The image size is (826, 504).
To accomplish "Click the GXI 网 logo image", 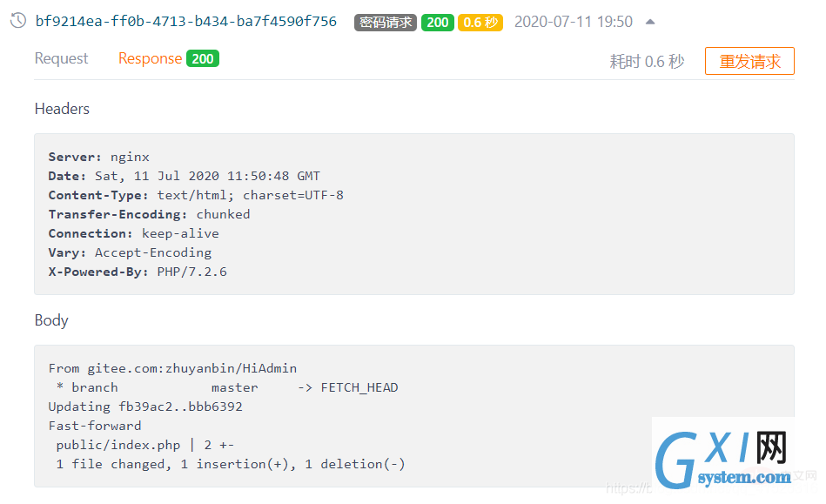I will pos(722,450).
